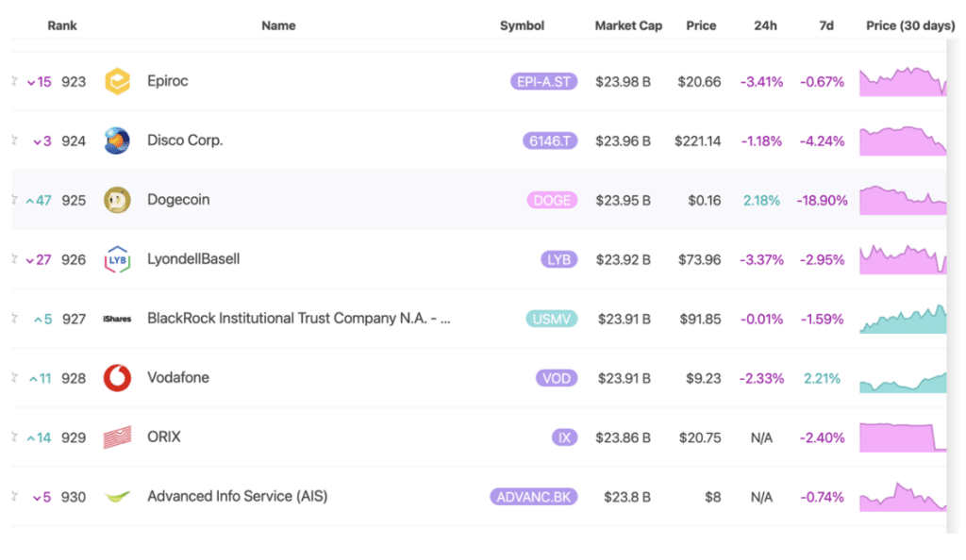
Task: Open the LyondellBasell name link
Action: click(193, 259)
